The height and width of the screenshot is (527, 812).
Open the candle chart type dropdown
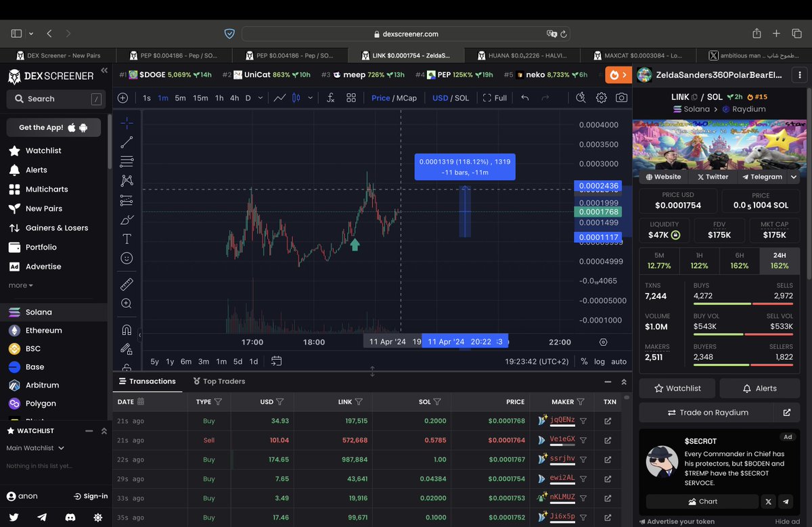tap(311, 98)
